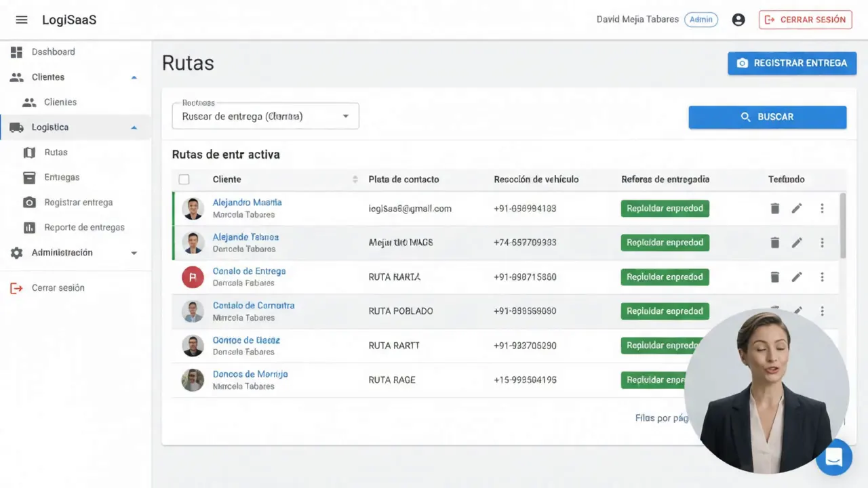Open the hamburger navigation menu
Screen dimensions: 868x488
[x=22, y=20]
